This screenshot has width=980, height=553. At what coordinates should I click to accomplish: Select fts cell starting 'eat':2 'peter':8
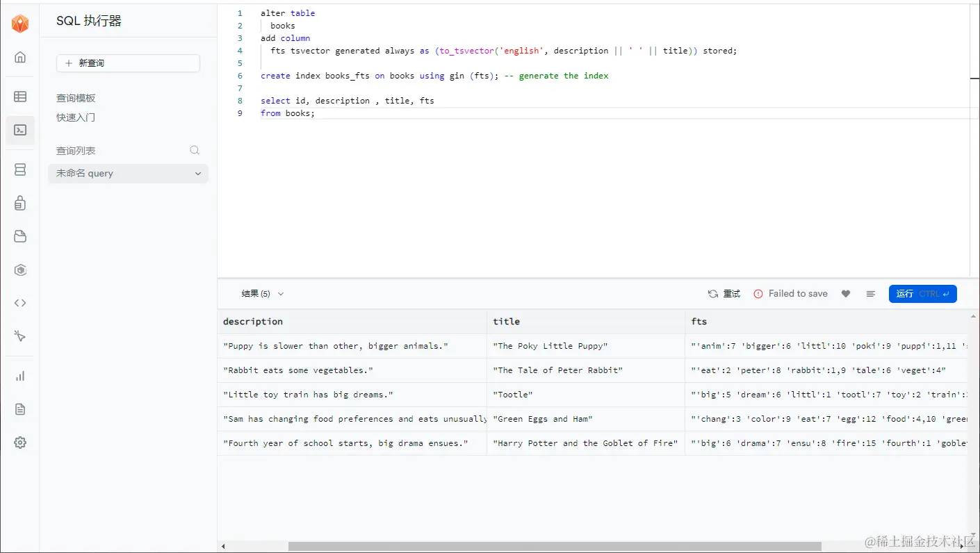click(x=826, y=370)
